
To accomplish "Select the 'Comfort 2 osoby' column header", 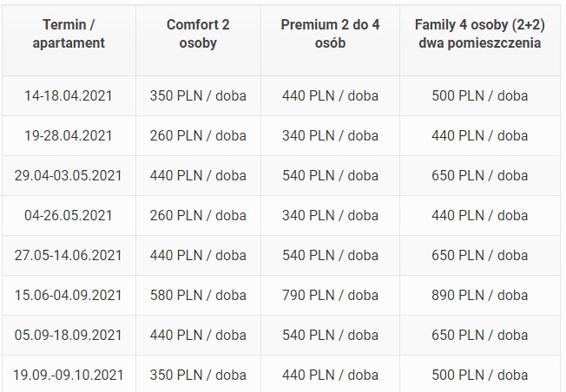I will [x=198, y=33].
